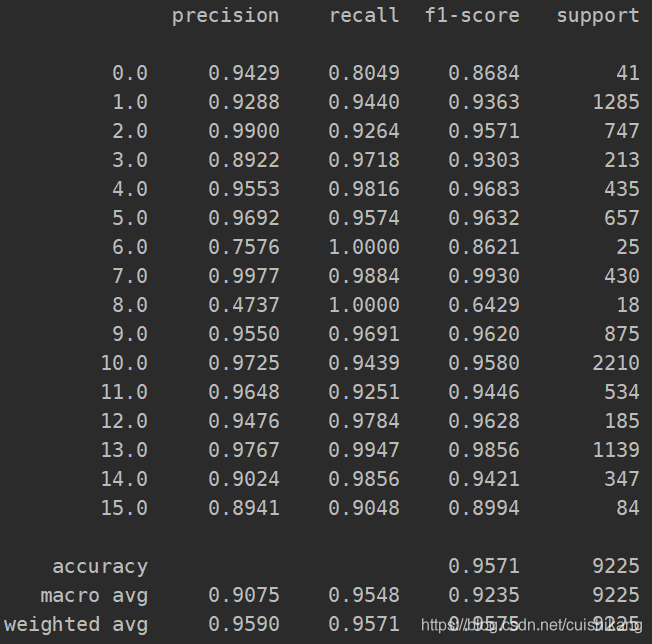This screenshot has height=644, width=652.
Task: Click support value 657
Action: [622, 218]
